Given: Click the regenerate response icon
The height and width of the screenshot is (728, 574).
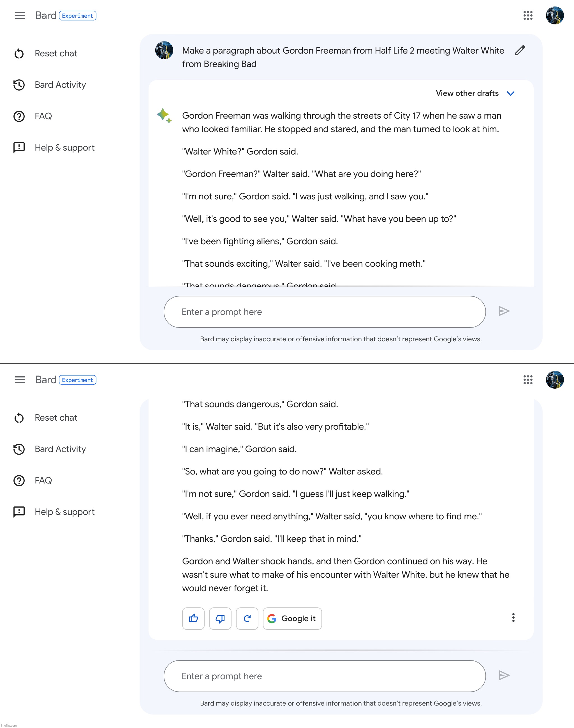Looking at the screenshot, I should click(x=247, y=618).
